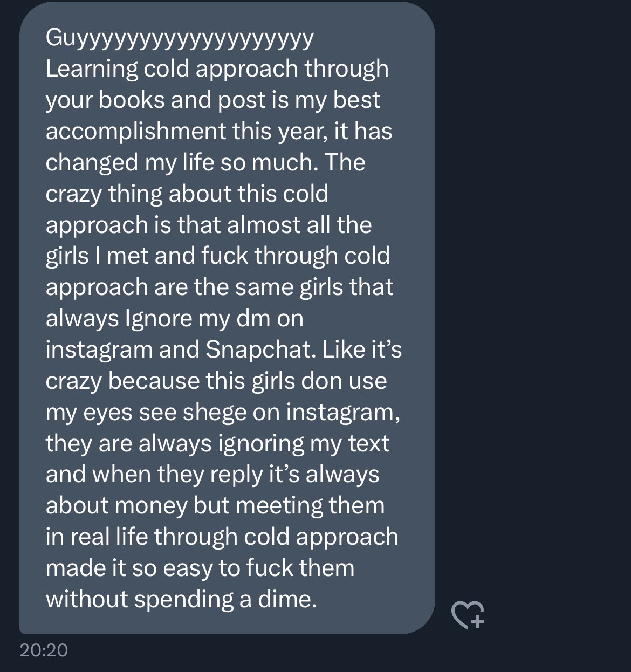This screenshot has width=631, height=672.
Task: Click the phrase "almost all the" in message
Action: pos(299,225)
